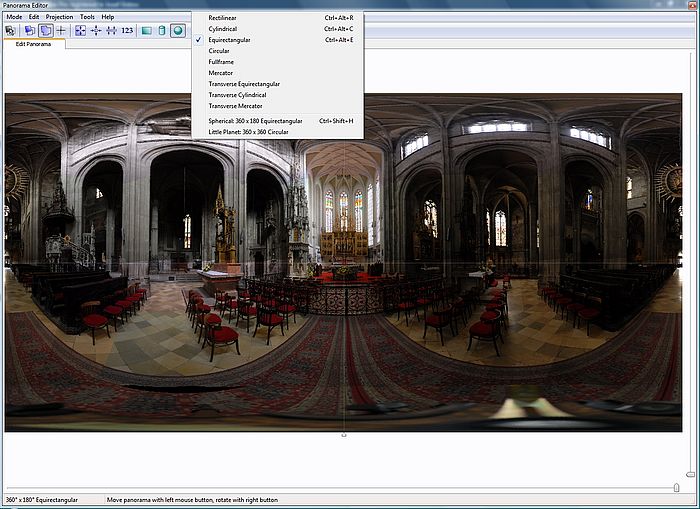Switch projection to Rectilinear
Image resolution: width=700 pixels, height=509 pixels.
click(223, 18)
